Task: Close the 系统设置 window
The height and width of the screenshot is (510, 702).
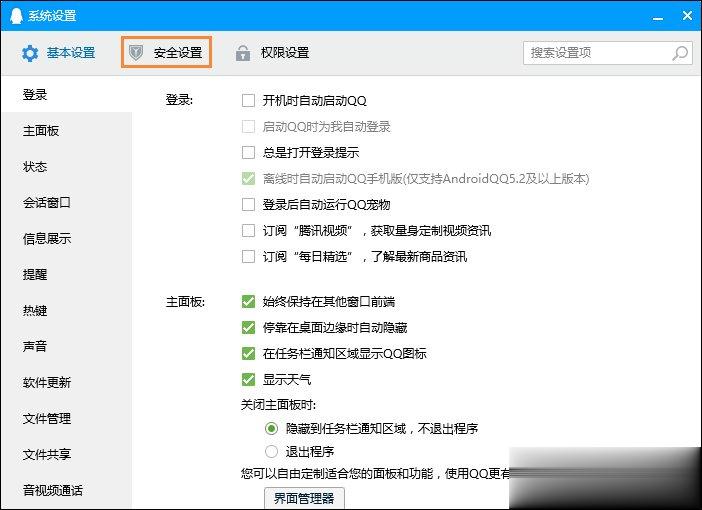Action: click(x=687, y=16)
